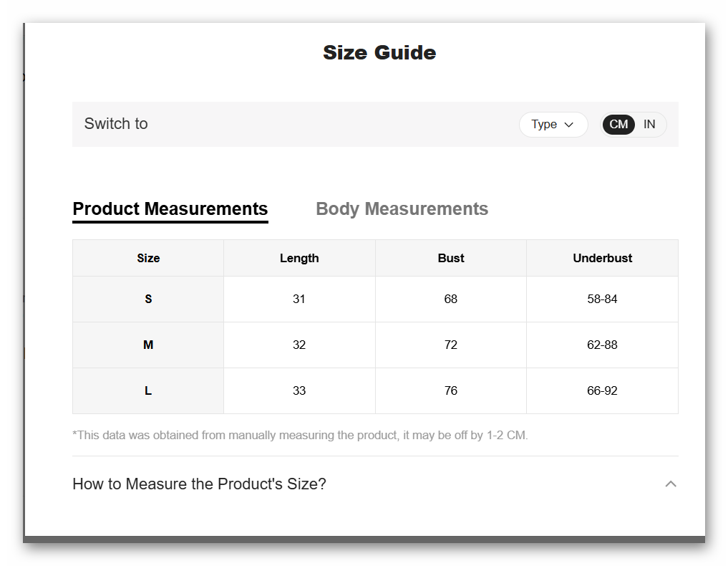Image resolution: width=728 pixels, height=566 pixels.
Task: Click the manual measurement disclaimer note
Action: (300, 435)
